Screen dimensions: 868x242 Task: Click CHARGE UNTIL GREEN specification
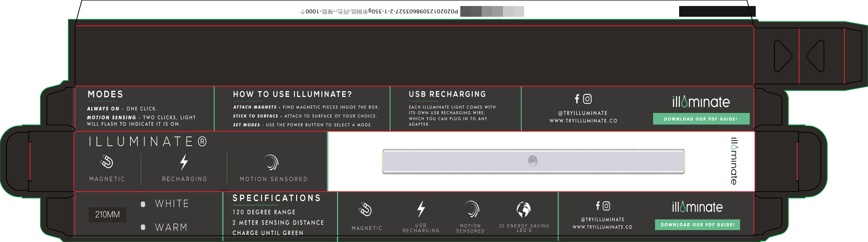coord(268,233)
